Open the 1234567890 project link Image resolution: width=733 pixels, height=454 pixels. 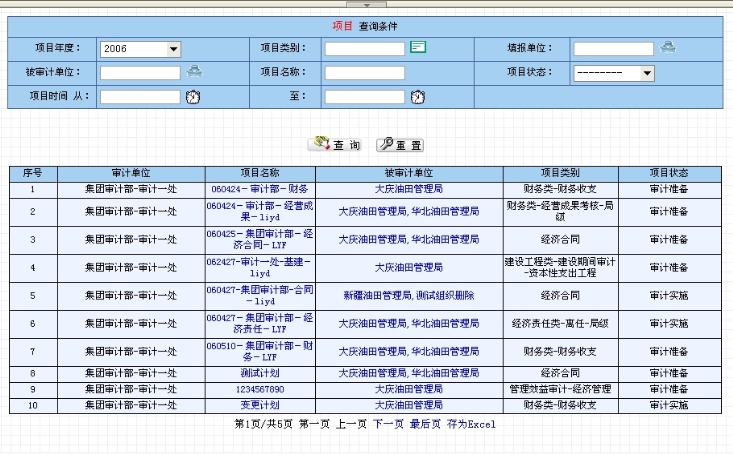point(259,389)
